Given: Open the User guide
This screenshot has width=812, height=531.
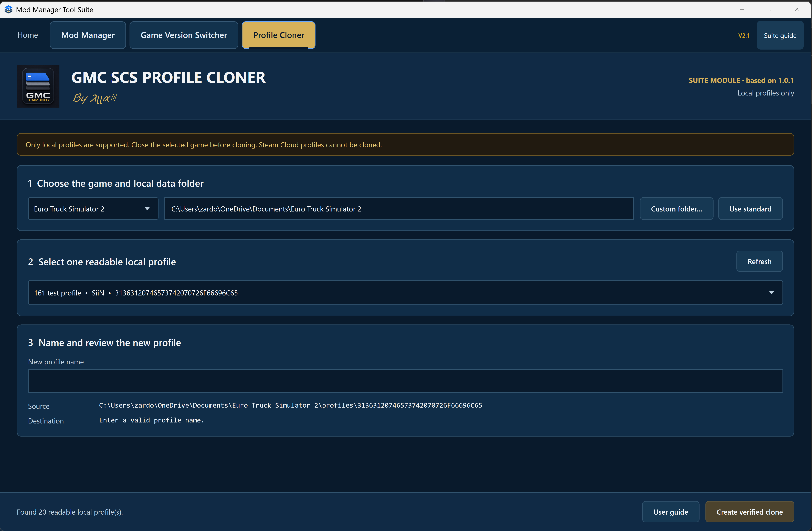Looking at the screenshot, I should coord(670,512).
